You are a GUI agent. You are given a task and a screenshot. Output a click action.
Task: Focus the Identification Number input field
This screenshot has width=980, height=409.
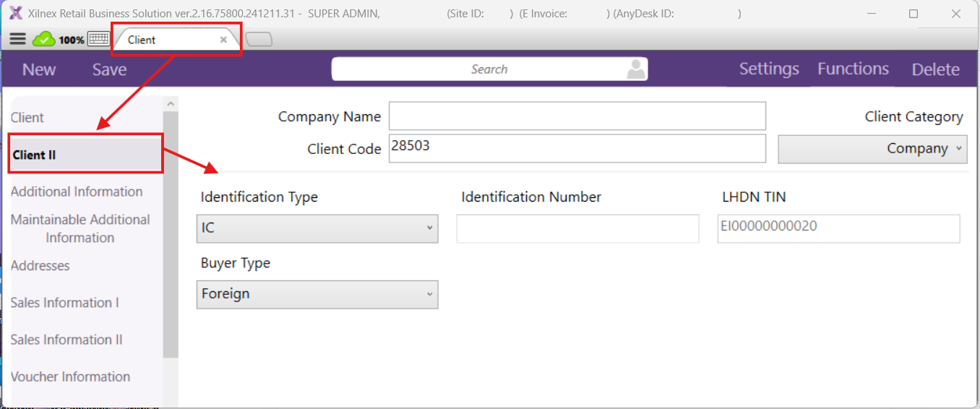(x=577, y=228)
